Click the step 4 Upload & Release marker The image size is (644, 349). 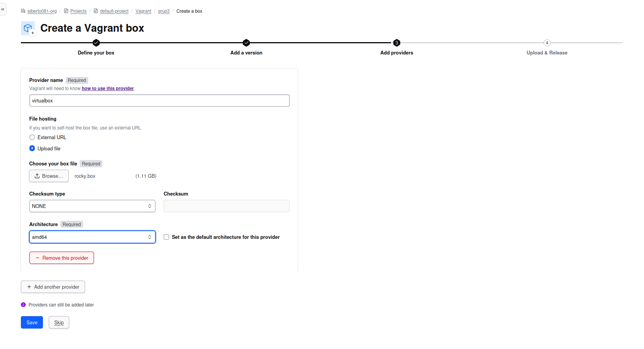(547, 43)
